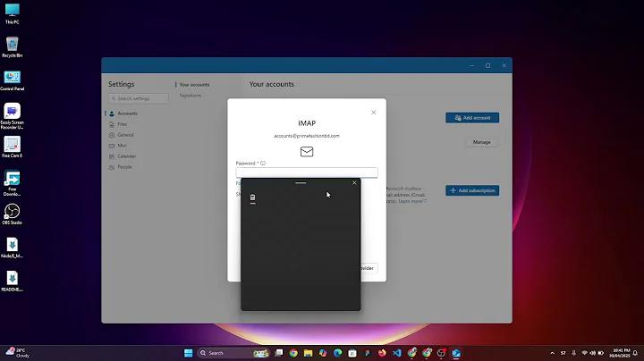Open Microsoft Copilot from the taskbar
This screenshot has width=644, height=361.
(323, 353)
